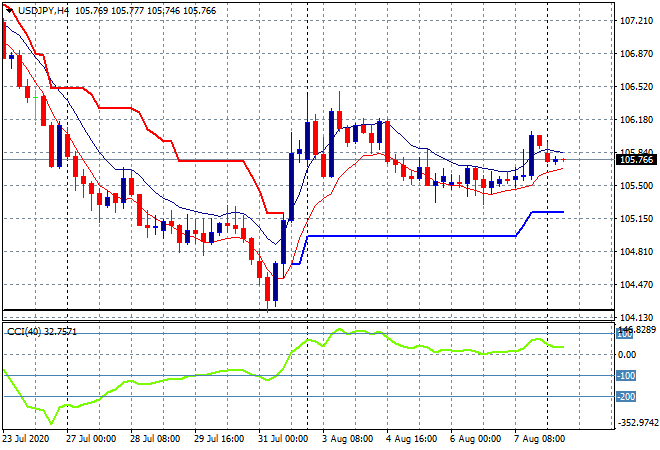Click the chart menu arrow beside USDJPY,H4

click(x=10, y=11)
